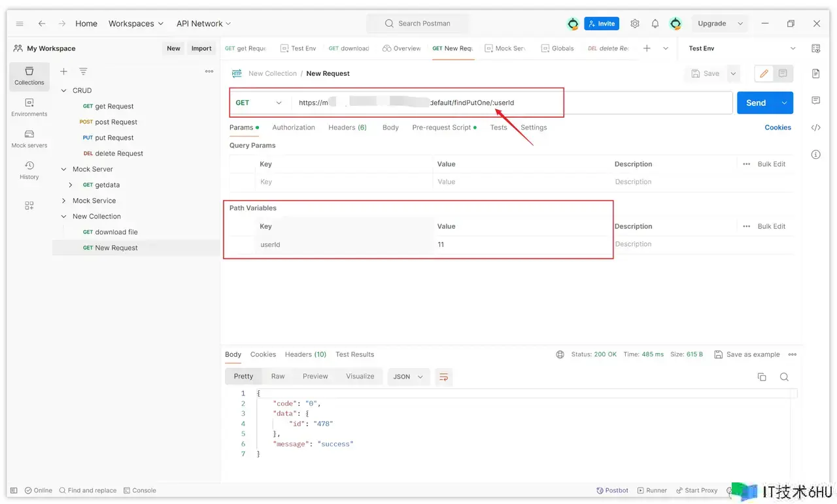The height and width of the screenshot is (504, 837).
Task: Collapse the New Collection folder
Action: pos(64,216)
